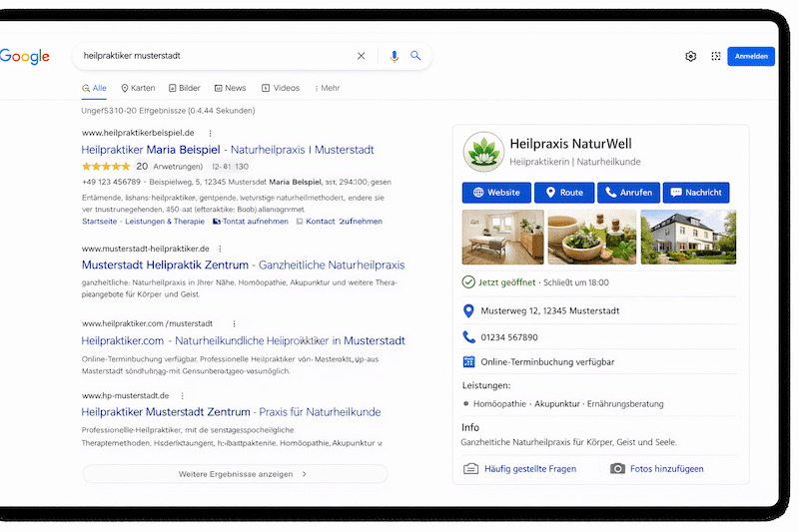This screenshot has width=799, height=532.
Task: Open options dots next to heilpraktiker.com/musterstadt
Action: [x=234, y=323]
